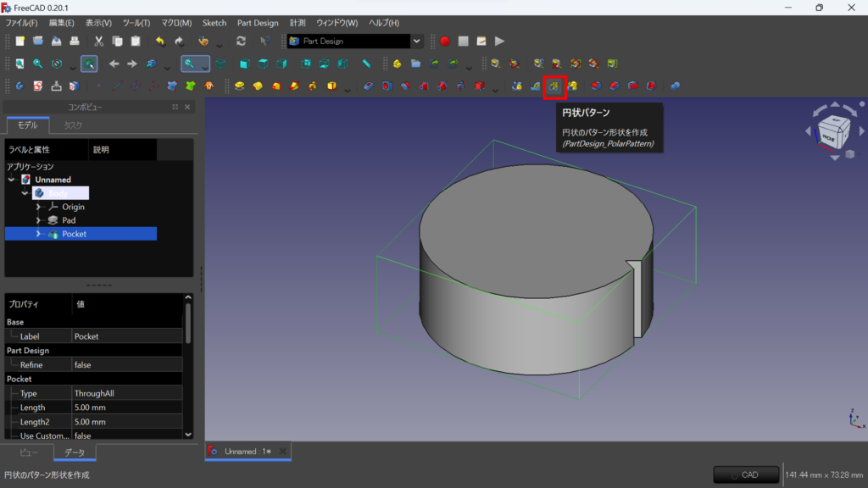The image size is (868, 488).
Task: Open the Part Design workbench dropdown
Action: pyautogui.click(x=416, y=41)
